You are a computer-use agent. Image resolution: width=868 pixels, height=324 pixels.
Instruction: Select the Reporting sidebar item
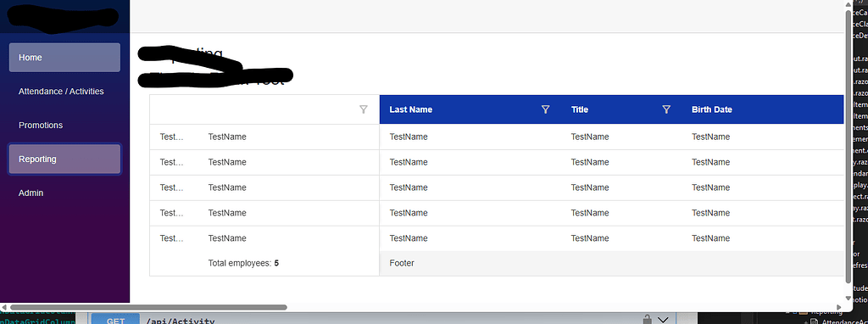pos(64,159)
